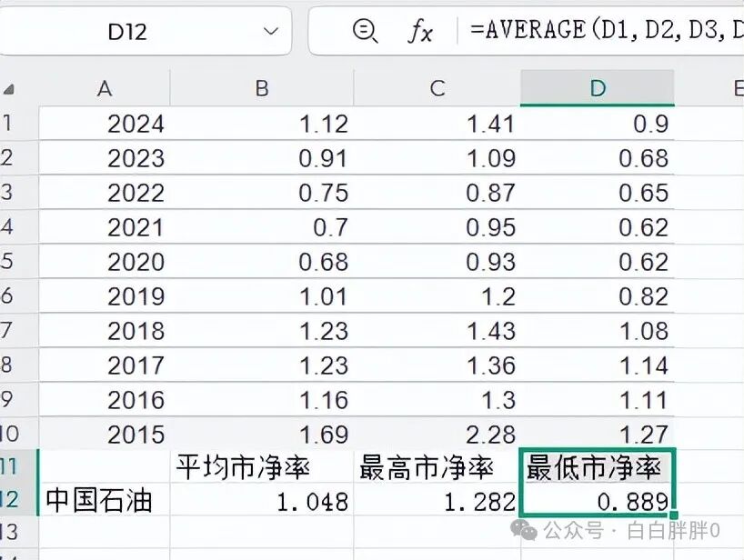Viewport: 744px width, 560px height.
Task: Select cell C6 value 1.2
Action: tap(437, 296)
